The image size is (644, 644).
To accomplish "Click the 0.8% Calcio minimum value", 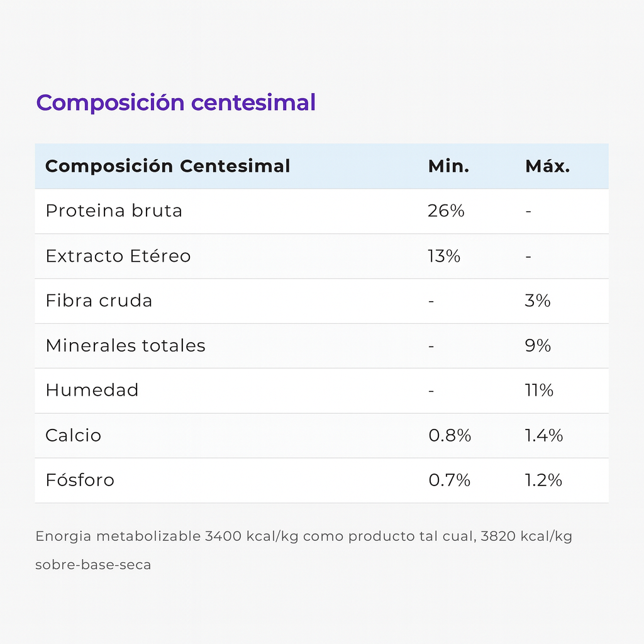I will point(449,435).
